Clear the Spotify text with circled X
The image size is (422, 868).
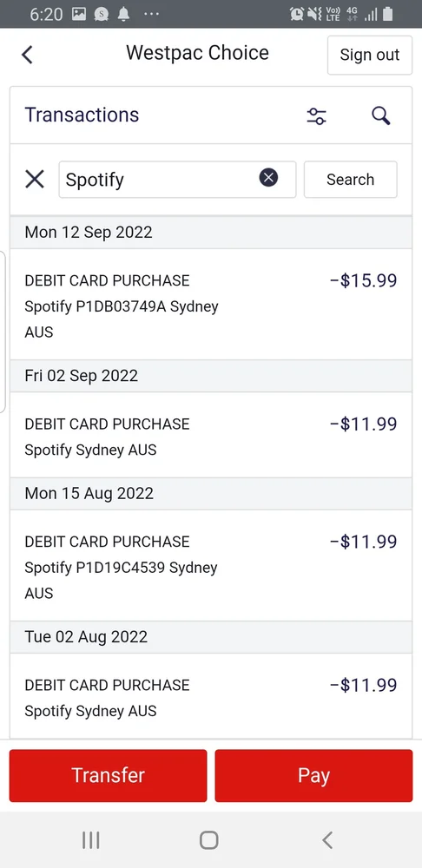click(x=268, y=178)
